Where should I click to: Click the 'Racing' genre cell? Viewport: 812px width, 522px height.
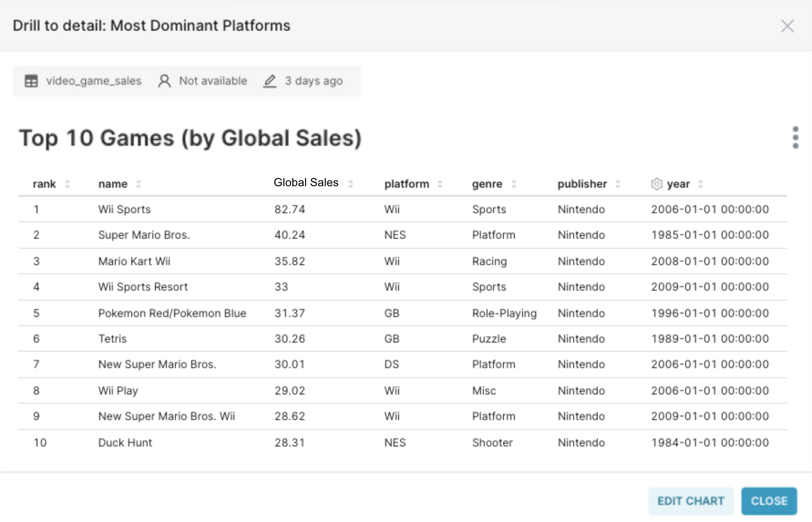point(489,261)
